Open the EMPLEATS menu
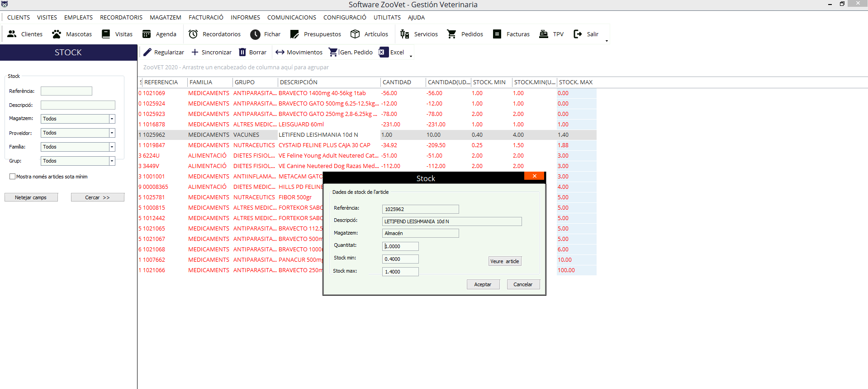The image size is (868, 389). pyautogui.click(x=78, y=17)
